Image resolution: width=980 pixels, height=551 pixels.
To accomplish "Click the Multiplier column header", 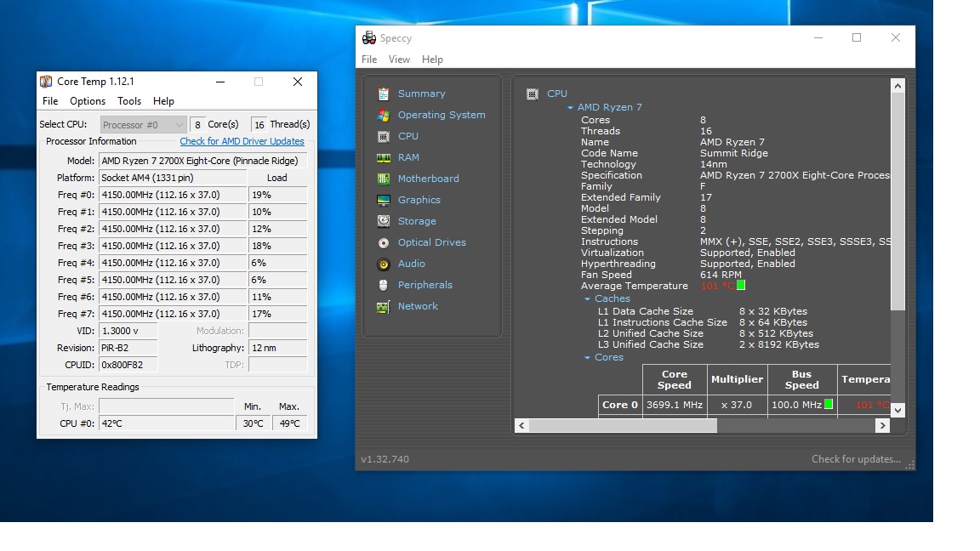I will click(737, 380).
